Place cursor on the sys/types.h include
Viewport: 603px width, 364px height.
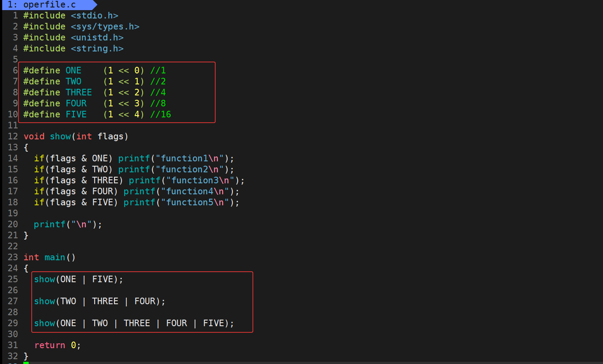(x=105, y=27)
